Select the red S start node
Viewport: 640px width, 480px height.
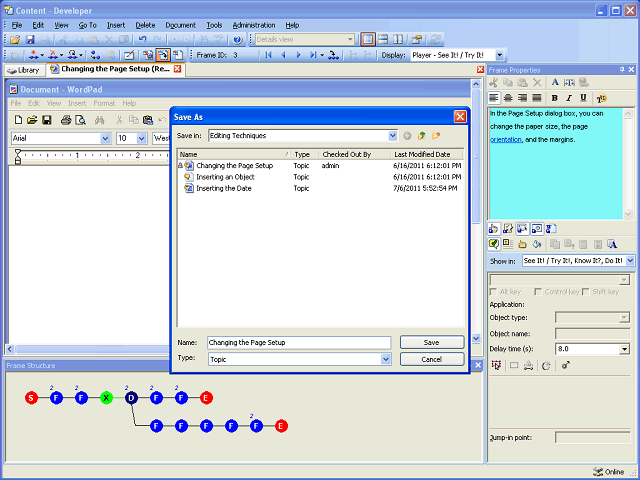[x=31, y=398]
